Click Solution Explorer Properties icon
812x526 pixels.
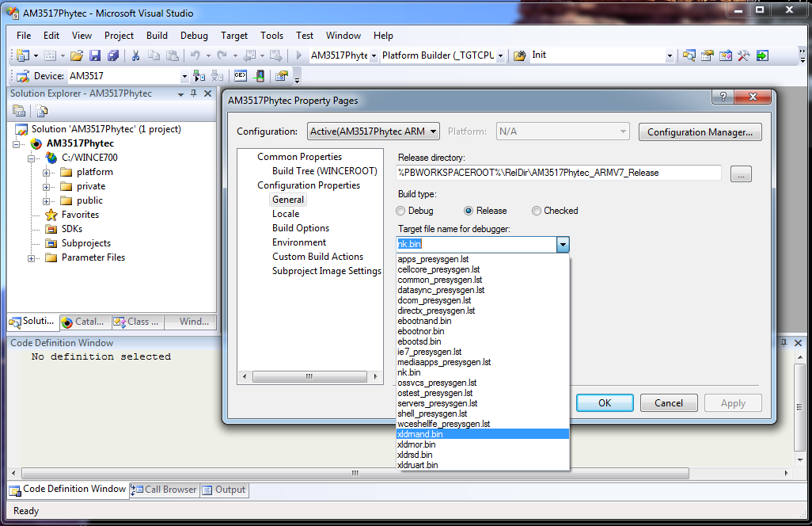coord(19,110)
